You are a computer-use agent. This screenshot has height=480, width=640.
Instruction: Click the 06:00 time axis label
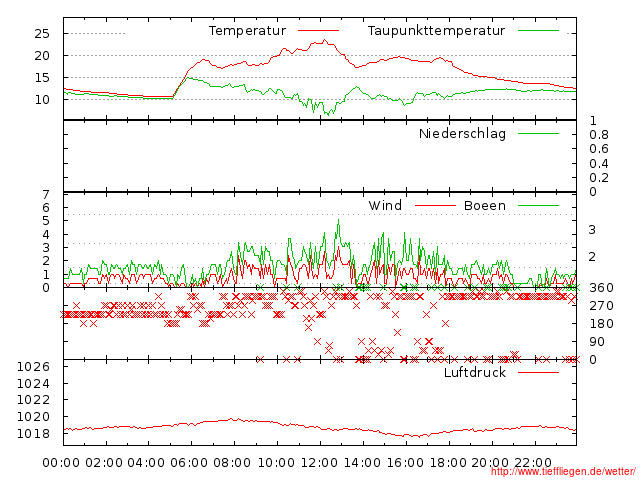(189, 463)
